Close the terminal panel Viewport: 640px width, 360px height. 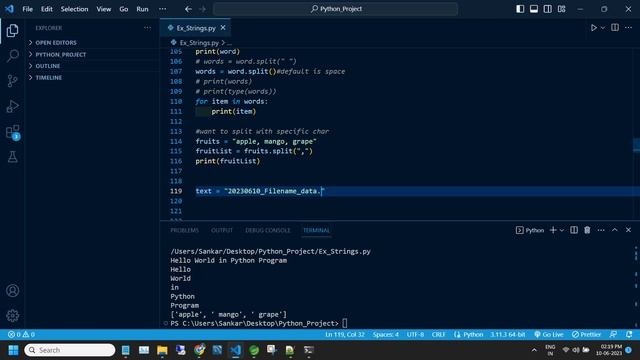[628, 230]
